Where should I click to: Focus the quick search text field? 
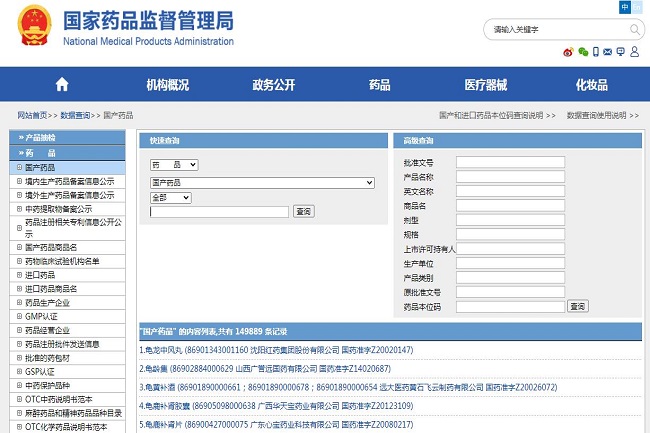pyautogui.click(x=219, y=212)
